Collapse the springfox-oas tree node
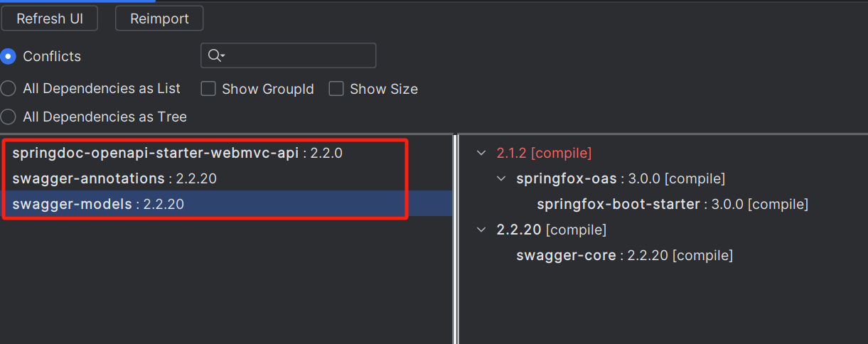Image resolution: width=868 pixels, height=344 pixels. (x=502, y=178)
